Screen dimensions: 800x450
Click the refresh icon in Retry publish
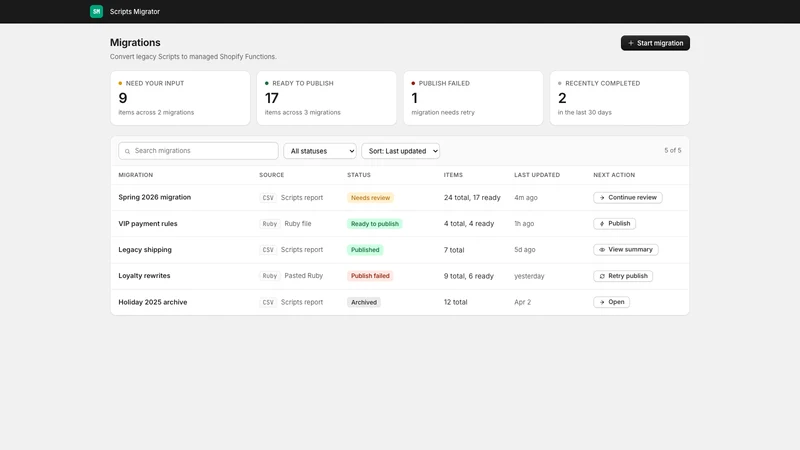[602, 276]
